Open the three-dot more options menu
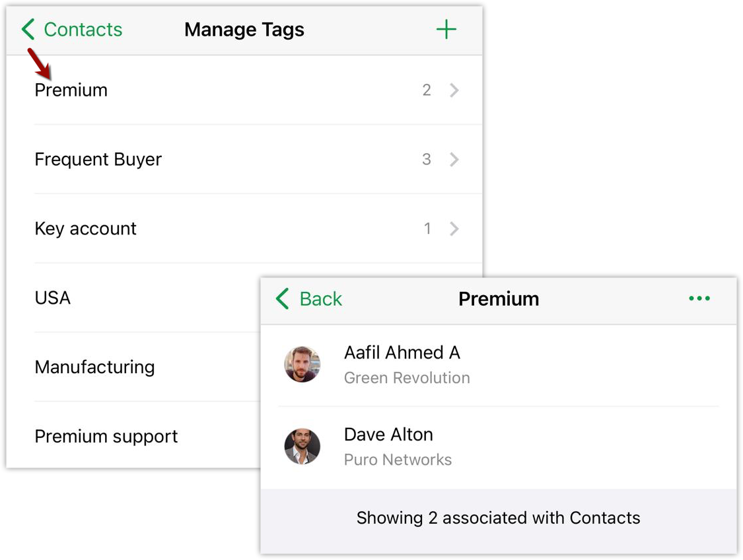Image resolution: width=743 pixels, height=560 pixels. coord(699,298)
